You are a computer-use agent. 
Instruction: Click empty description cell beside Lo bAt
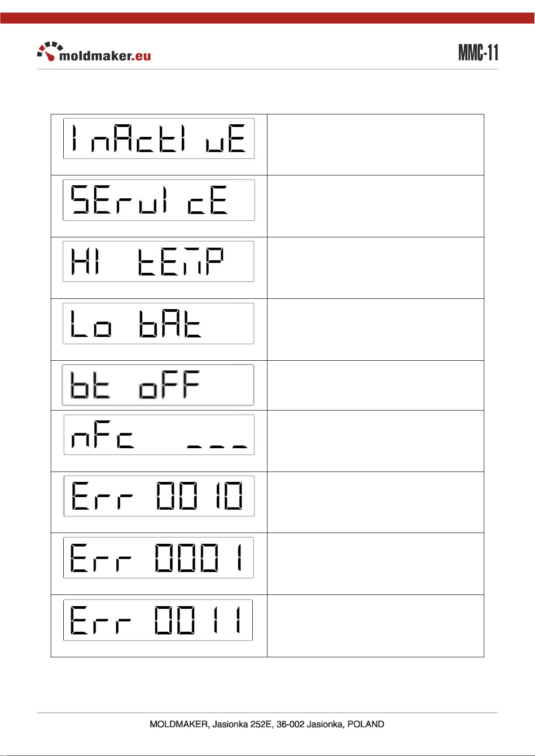(376, 330)
